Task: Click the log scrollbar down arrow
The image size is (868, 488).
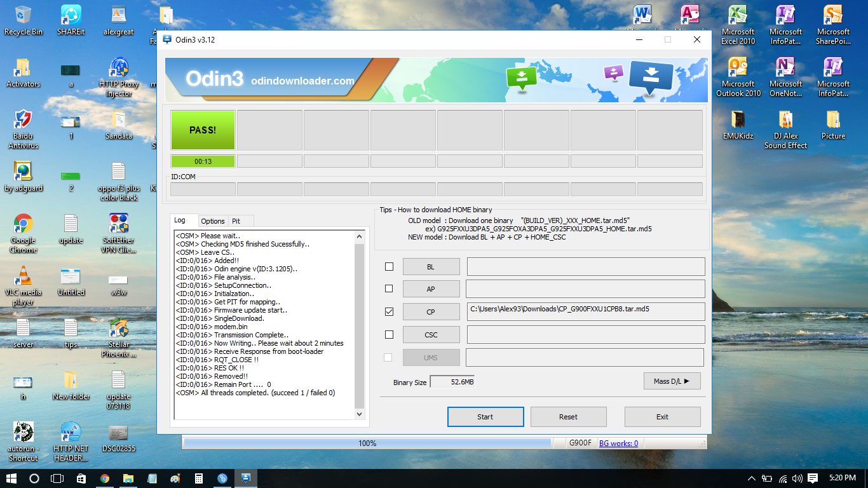Action: tap(359, 414)
